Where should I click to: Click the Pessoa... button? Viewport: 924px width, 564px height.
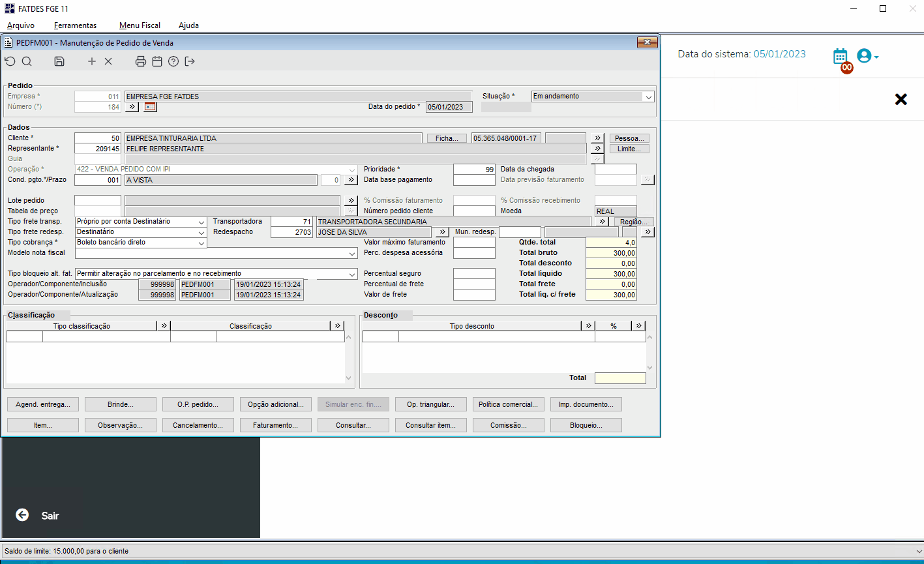630,138
